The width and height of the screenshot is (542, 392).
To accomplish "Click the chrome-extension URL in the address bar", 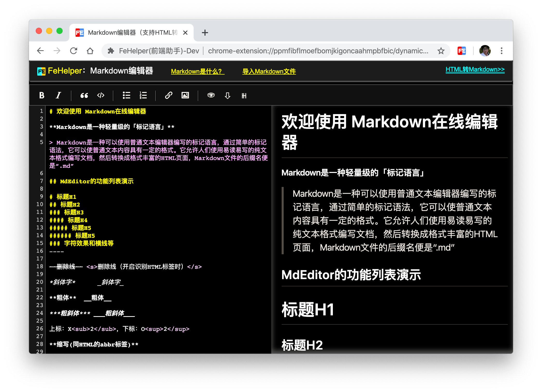I will [318, 51].
